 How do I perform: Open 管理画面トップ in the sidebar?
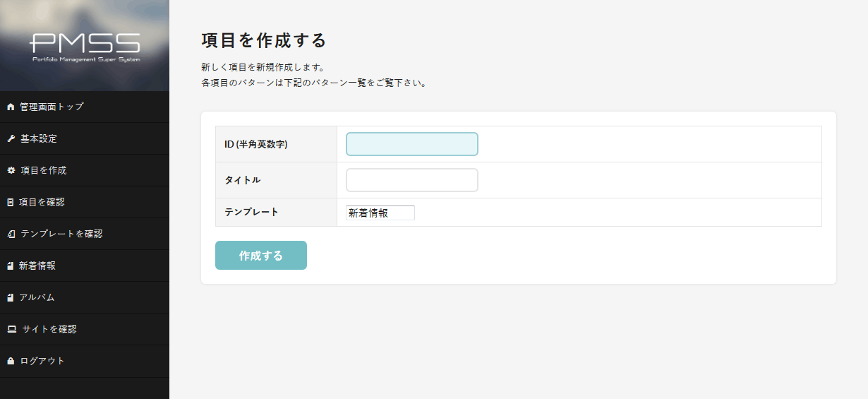tap(85, 107)
